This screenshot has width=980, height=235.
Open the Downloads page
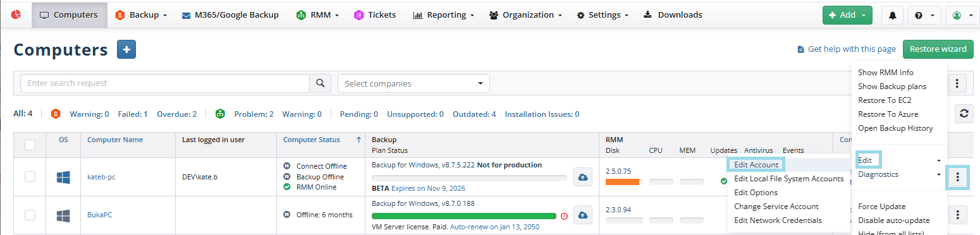coord(673,15)
